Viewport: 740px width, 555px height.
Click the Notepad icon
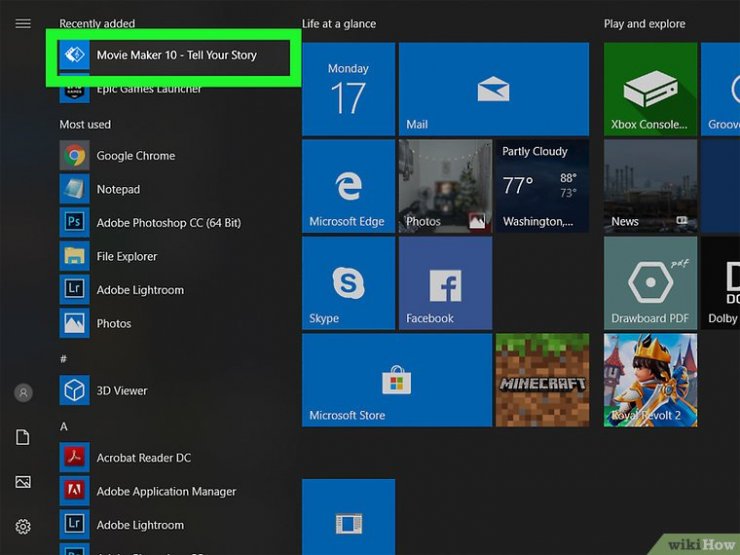click(75, 189)
